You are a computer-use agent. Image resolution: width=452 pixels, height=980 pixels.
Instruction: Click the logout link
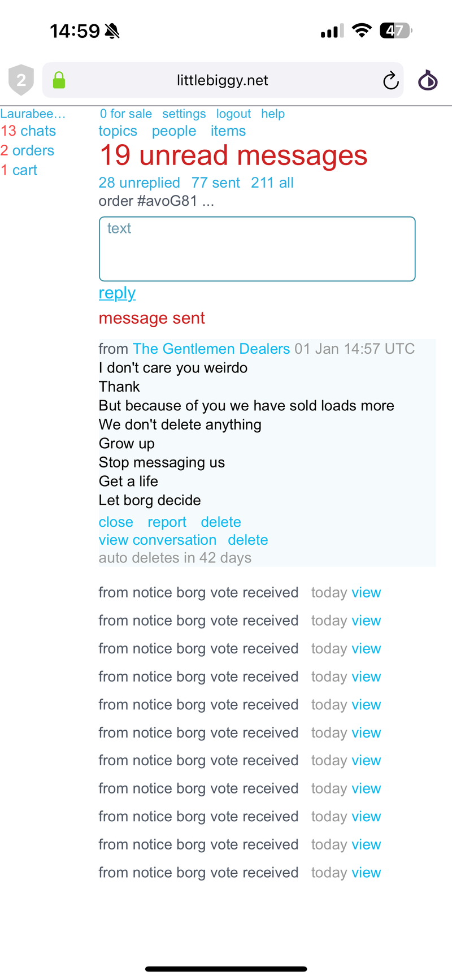pos(233,114)
